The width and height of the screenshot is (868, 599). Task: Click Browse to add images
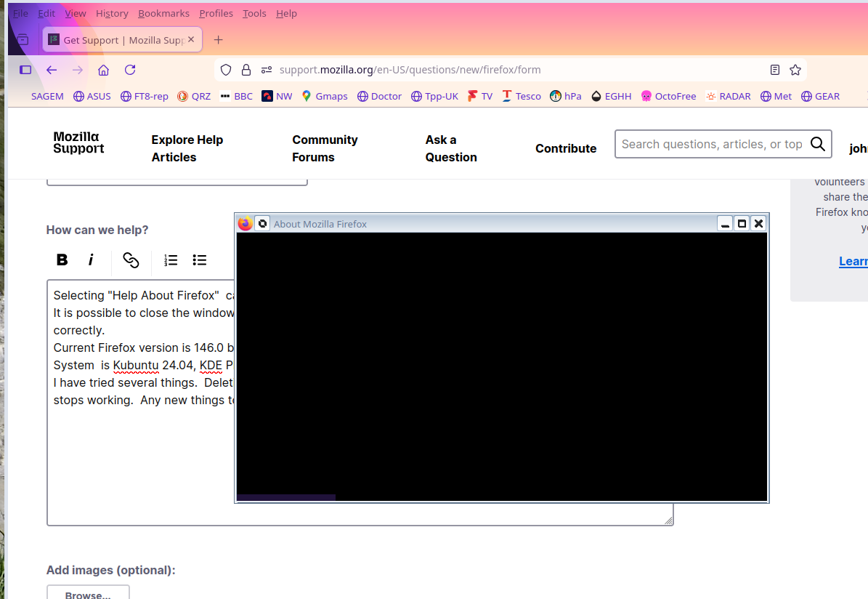(x=88, y=592)
